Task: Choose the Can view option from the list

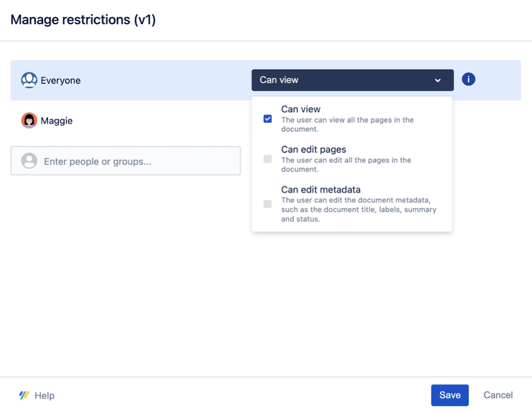Action: tap(301, 110)
